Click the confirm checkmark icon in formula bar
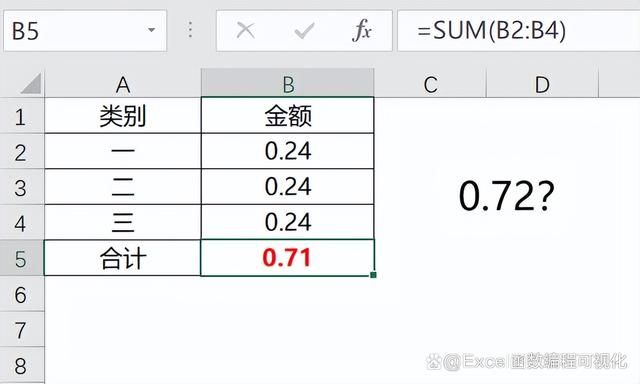 point(304,31)
